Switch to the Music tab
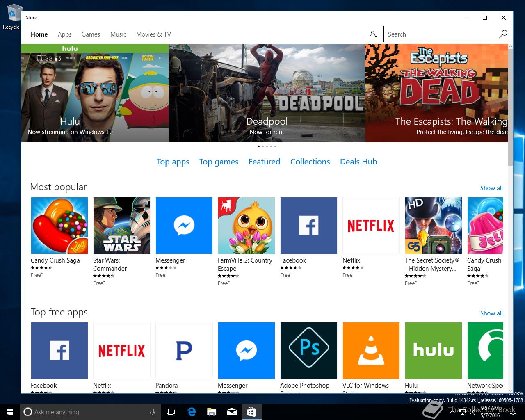Image resolution: width=525 pixels, height=420 pixels. coord(118,34)
